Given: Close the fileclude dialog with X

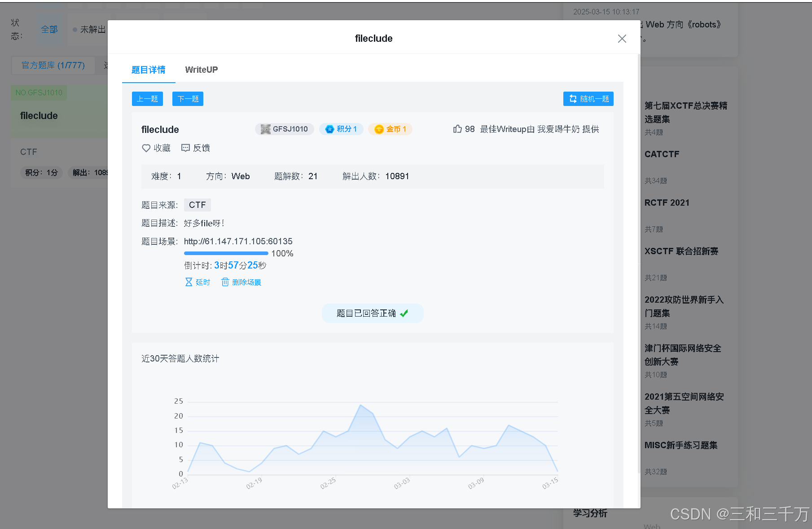Looking at the screenshot, I should tap(622, 39).
